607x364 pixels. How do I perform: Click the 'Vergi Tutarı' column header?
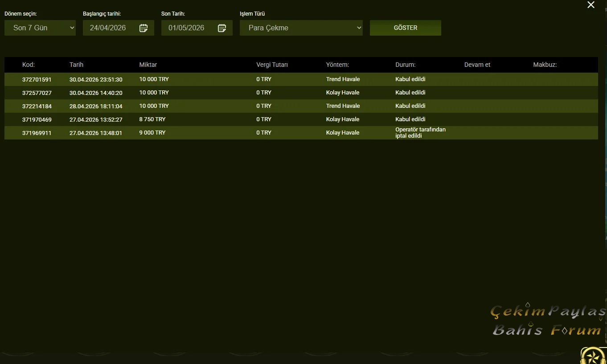(x=272, y=65)
